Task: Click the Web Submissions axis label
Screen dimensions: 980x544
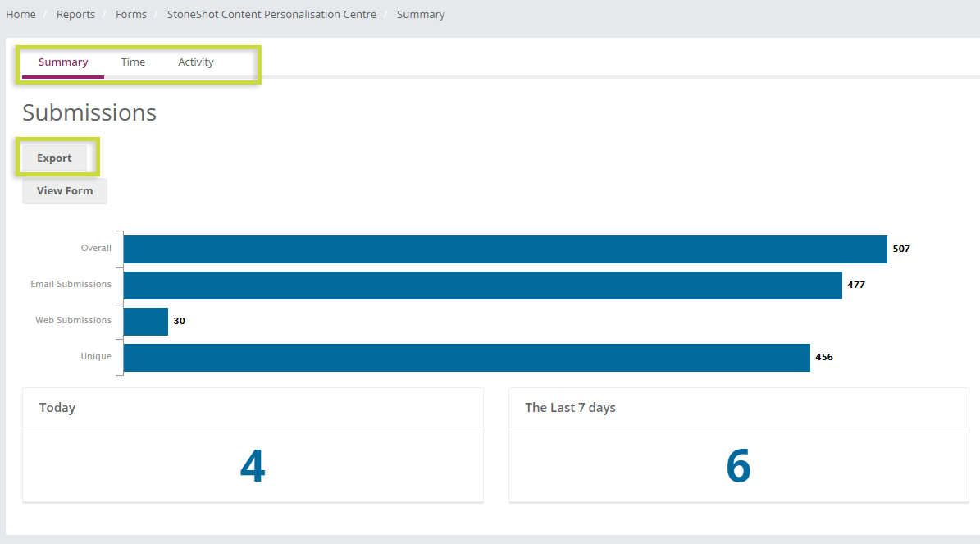Action: 73,320
